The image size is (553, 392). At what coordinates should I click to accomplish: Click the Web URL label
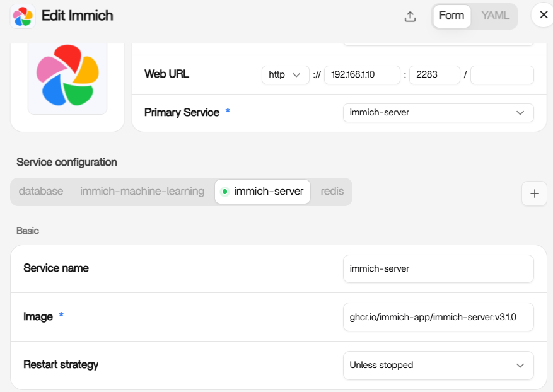[x=166, y=74]
